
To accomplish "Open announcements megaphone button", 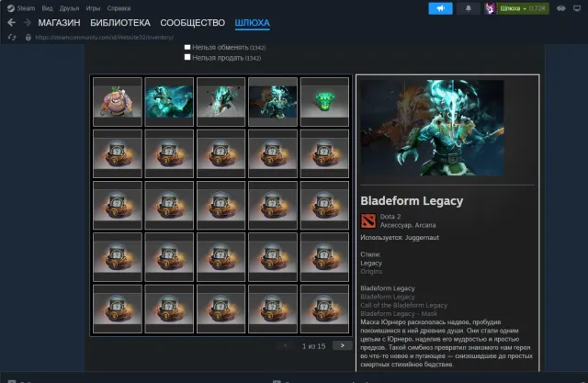I will click(440, 8).
